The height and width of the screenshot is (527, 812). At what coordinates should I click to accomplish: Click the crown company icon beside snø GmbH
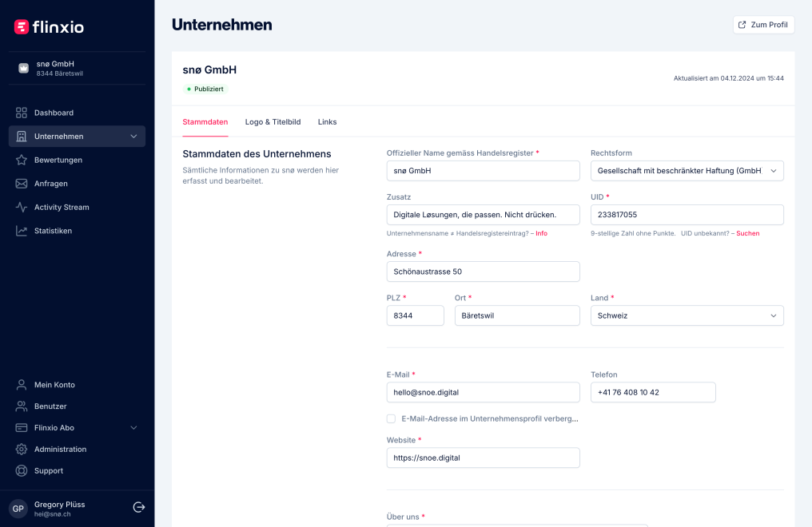(x=23, y=68)
